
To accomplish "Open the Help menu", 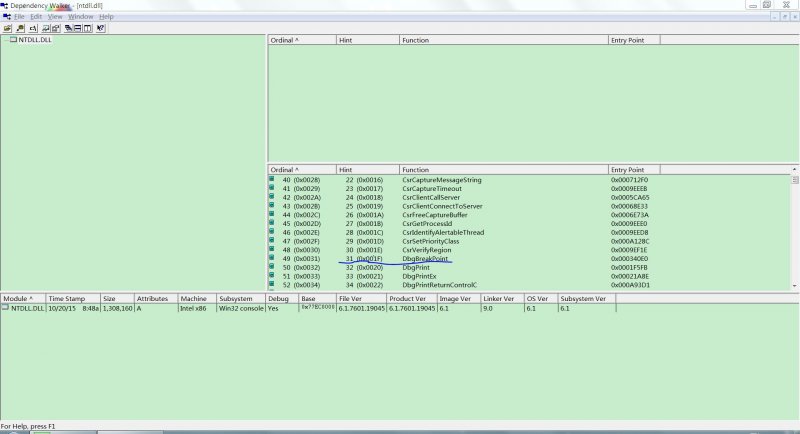I will [106, 16].
